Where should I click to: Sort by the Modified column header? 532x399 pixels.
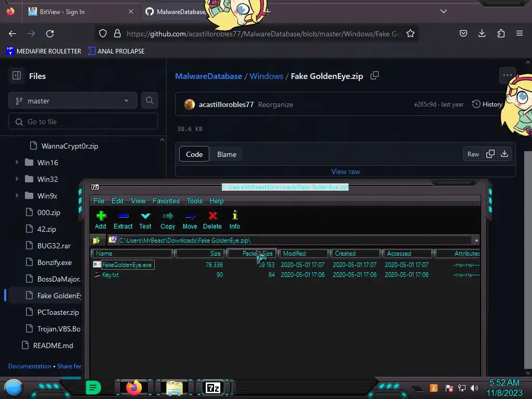click(303, 254)
